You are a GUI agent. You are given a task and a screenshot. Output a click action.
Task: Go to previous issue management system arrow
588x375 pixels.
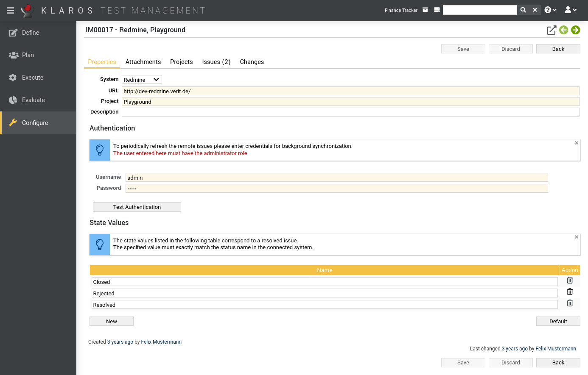563,30
